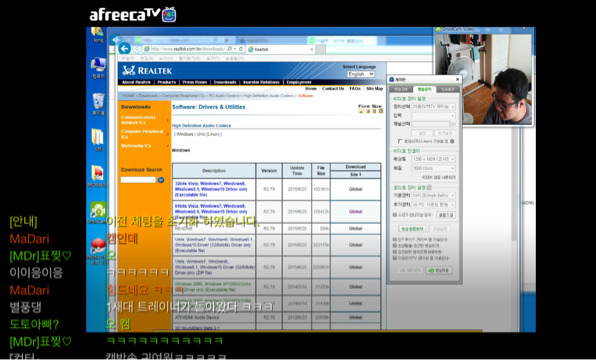Open the 화질 2000 Kbps quality dropdown
The width and height of the screenshot is (596, 360).
[x=434, y=168]
